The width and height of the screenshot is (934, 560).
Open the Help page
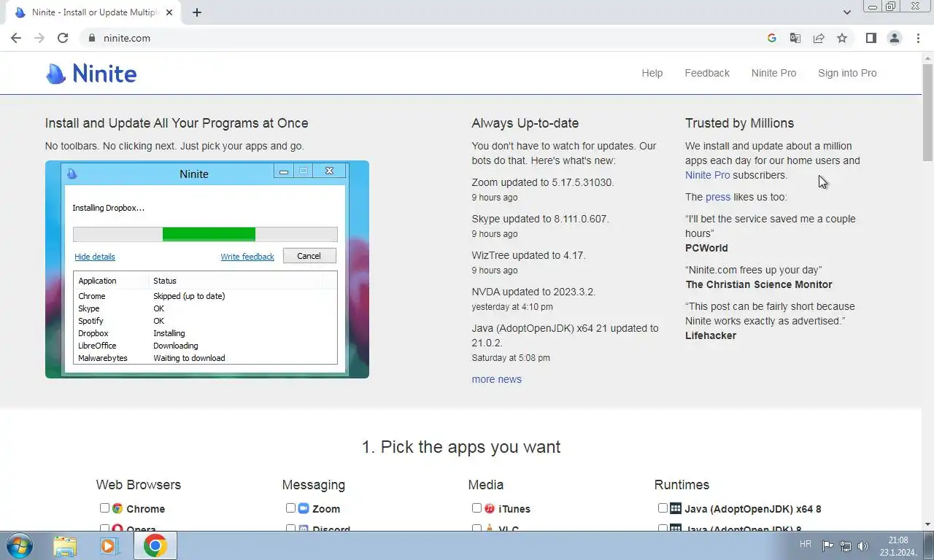tap(652, 73)
